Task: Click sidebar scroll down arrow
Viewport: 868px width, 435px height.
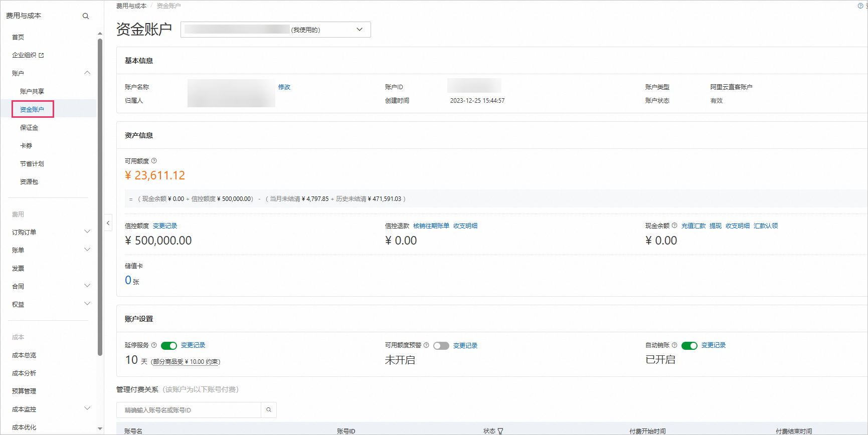Action: point(100,428)
